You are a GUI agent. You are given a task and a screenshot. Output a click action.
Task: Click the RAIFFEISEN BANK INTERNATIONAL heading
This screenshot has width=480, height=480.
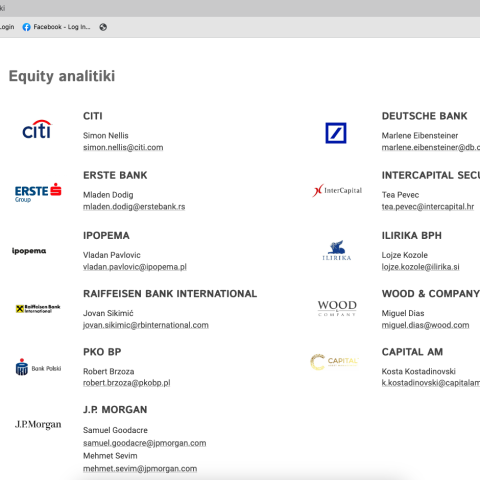pos(170,294)
